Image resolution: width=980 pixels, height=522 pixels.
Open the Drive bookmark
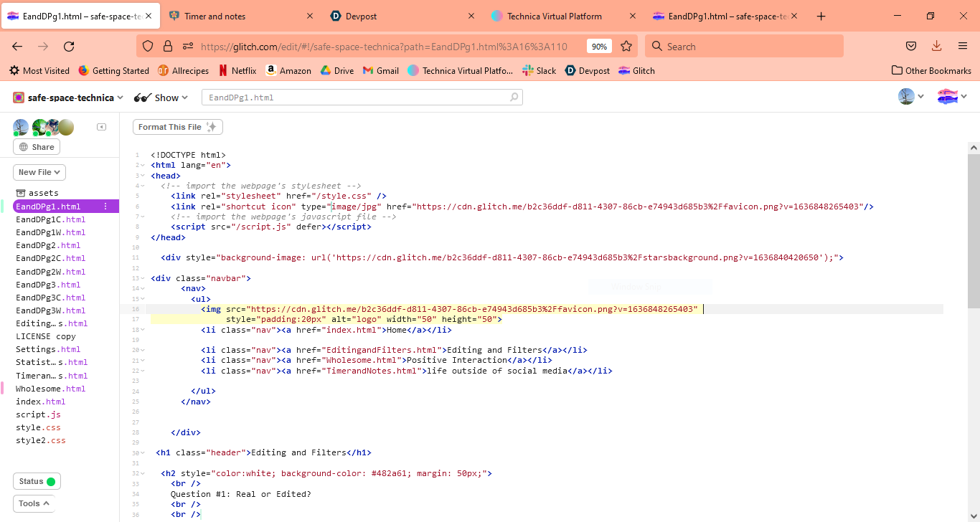(336, 70)
